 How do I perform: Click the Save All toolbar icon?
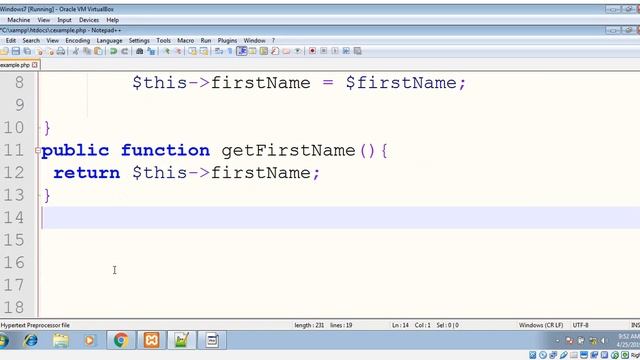coord(27,51)
